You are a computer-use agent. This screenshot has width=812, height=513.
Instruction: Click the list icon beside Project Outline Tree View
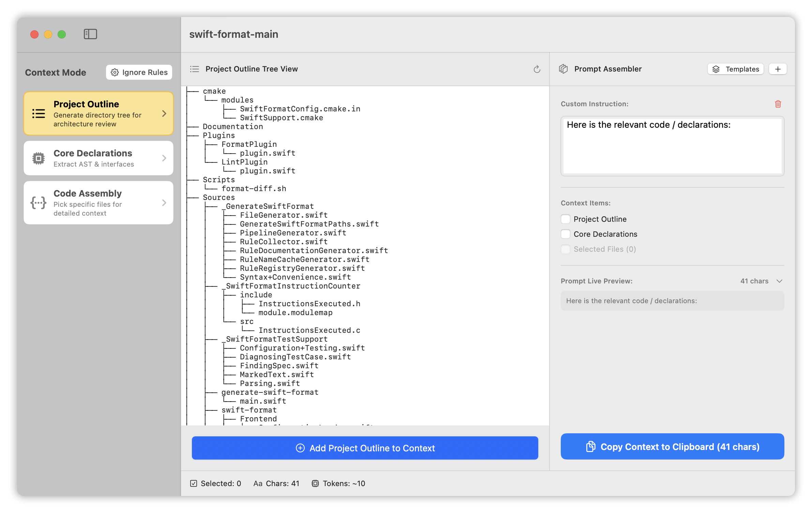[194, 69]
